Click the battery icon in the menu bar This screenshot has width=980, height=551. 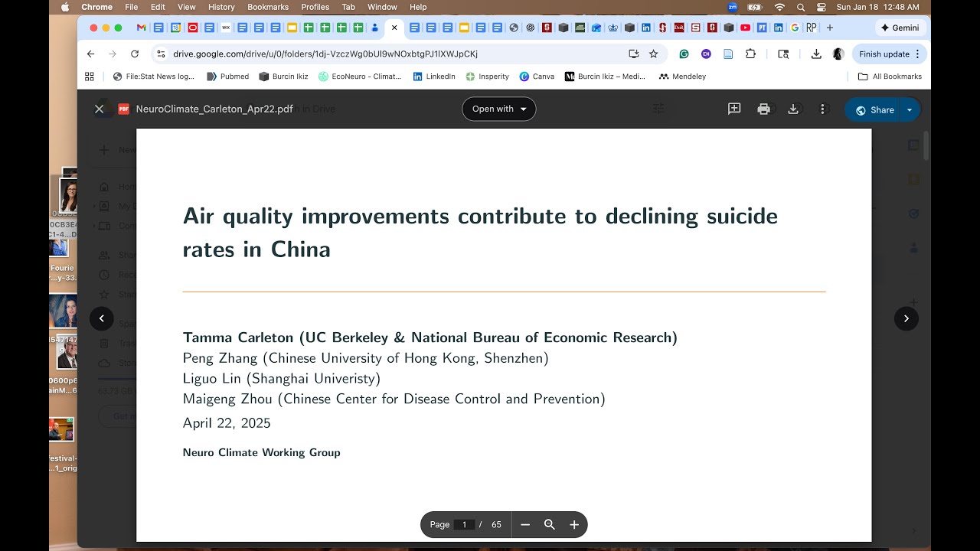pos(755,7)
